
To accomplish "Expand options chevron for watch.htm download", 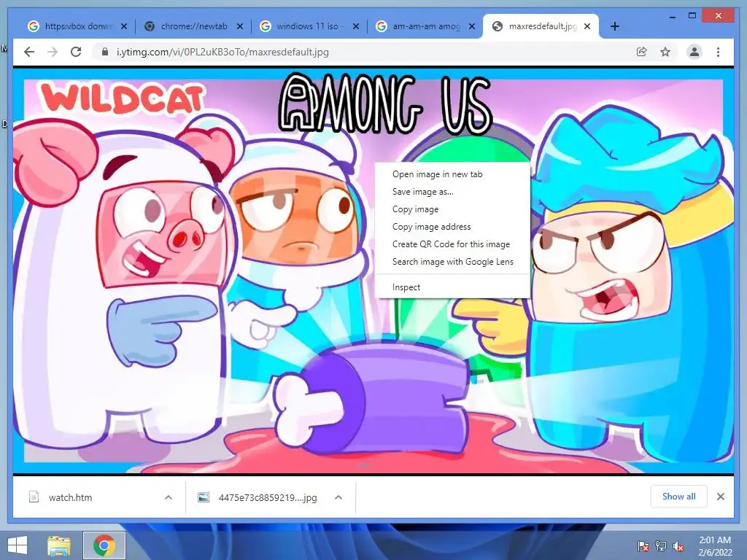I will click(169, 497).
